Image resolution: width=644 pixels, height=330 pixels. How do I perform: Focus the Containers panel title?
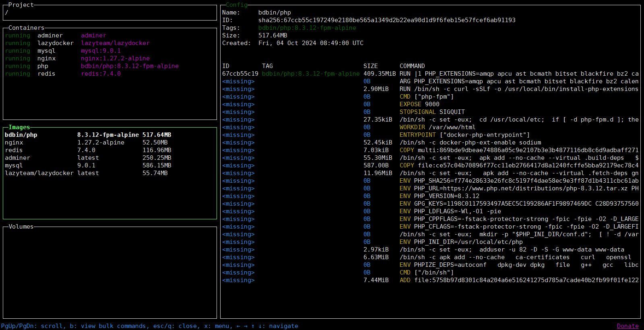[26, 28]
